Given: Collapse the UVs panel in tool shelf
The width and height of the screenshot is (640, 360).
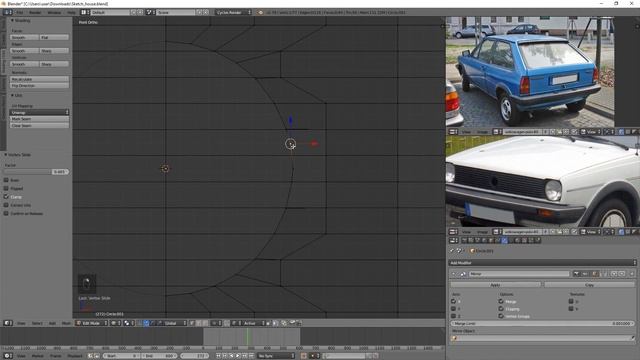Looking at the screenshot, I should pyautogui.click(x=12, y=95).
